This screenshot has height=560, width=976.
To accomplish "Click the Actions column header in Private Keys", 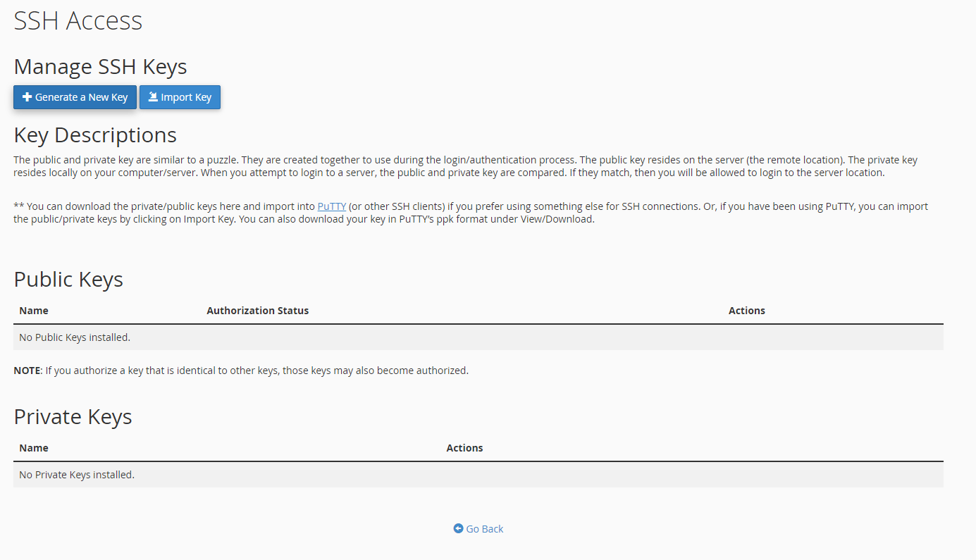I will pos(464,448).
